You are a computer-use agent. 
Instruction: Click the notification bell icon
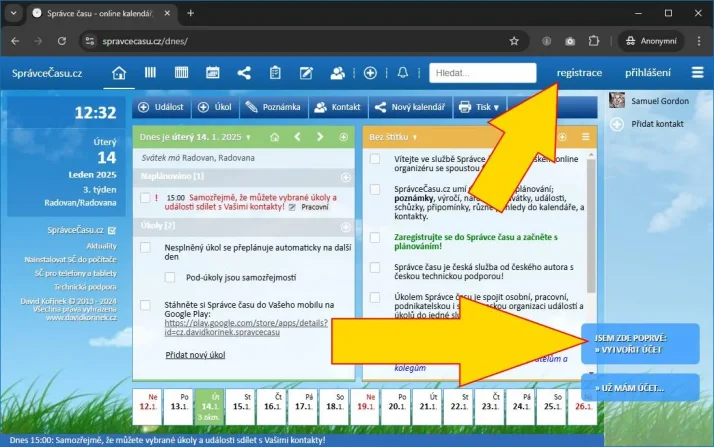point(403,73)
